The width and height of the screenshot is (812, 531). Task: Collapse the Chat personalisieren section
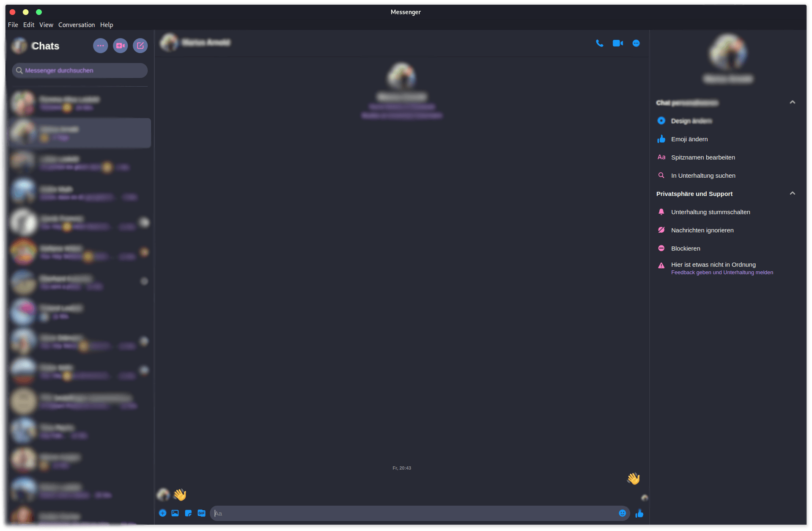pyautogui.click(x=793, y=102)
